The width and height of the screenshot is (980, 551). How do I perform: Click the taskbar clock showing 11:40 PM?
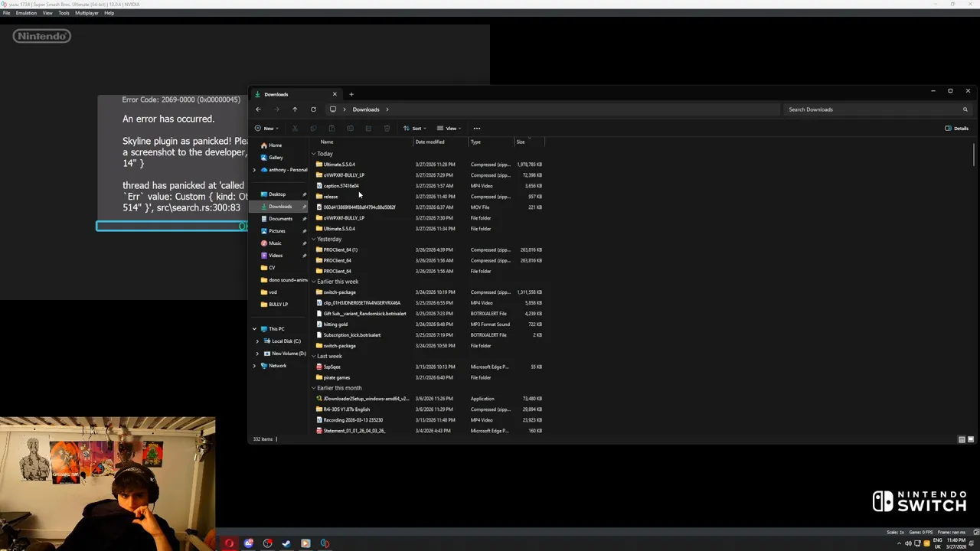tap(956, 543)
